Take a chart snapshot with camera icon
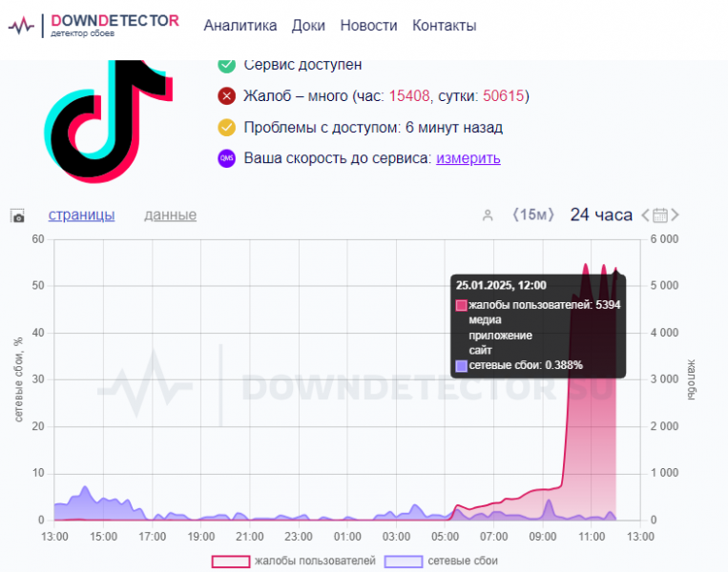This screenshot has width=728, height=572. 17,215
